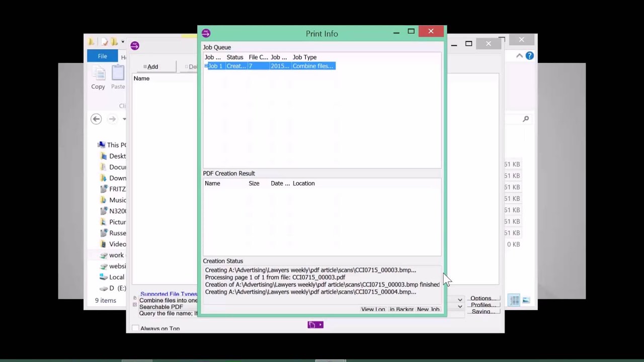The width and height of the screenshot is (644, 362).
Task: Click the Size column header in PDF Creation Result
Action: pyautogui.click(x=254, y=184)
